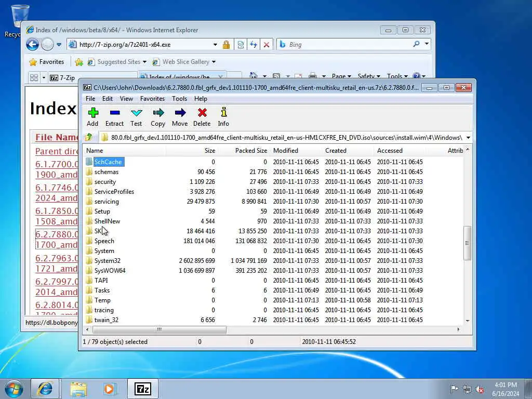The width and height of the screenshot is (532, 399).
Task: Click the scroll down arrow of file list
Action: click(x=468, y=321)
